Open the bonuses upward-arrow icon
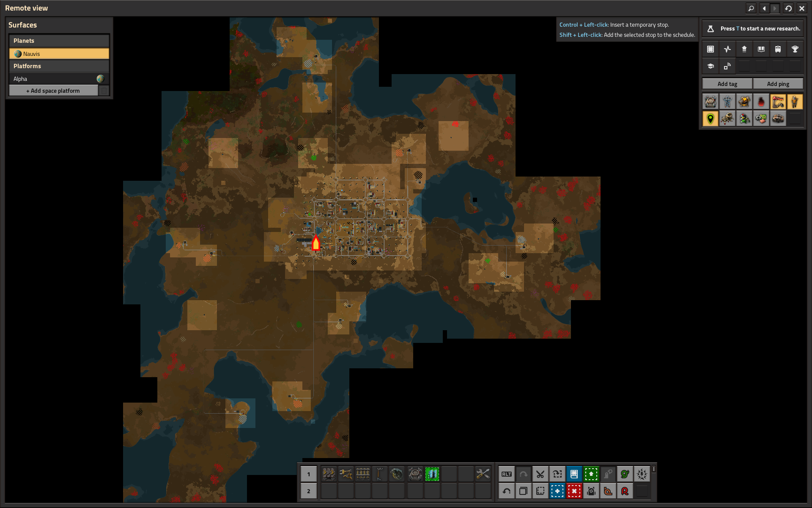This screenshot has width=812, height=508. (x=744, y=49)
